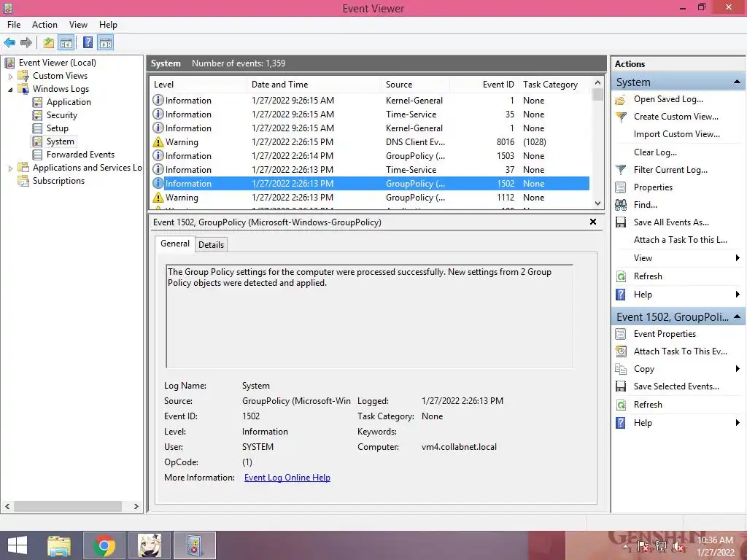Expand the upper Help submenu arrow
Image resolution: width=747 pixels, height=560 pixels.
(738, 295)
